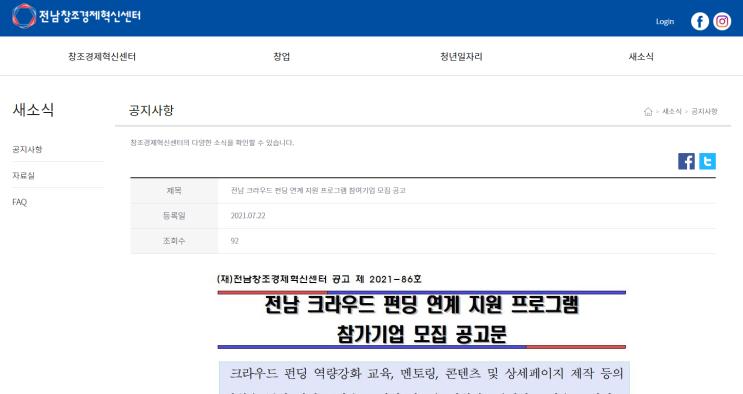Click the announcement number 공고 제 2021-86호
This screenshot has height=394, width=743.
[x=377, y=279]
